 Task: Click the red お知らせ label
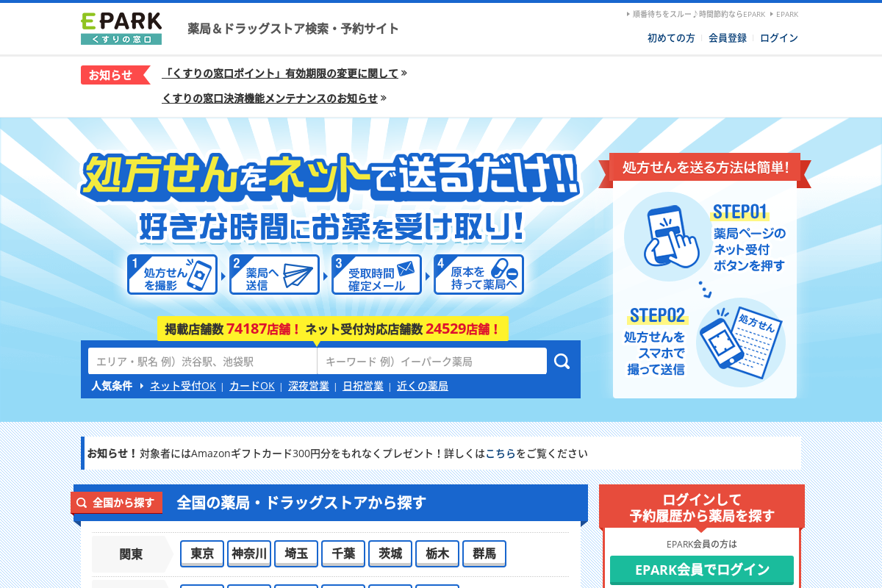pyautogui.click(x=115, y=75)
